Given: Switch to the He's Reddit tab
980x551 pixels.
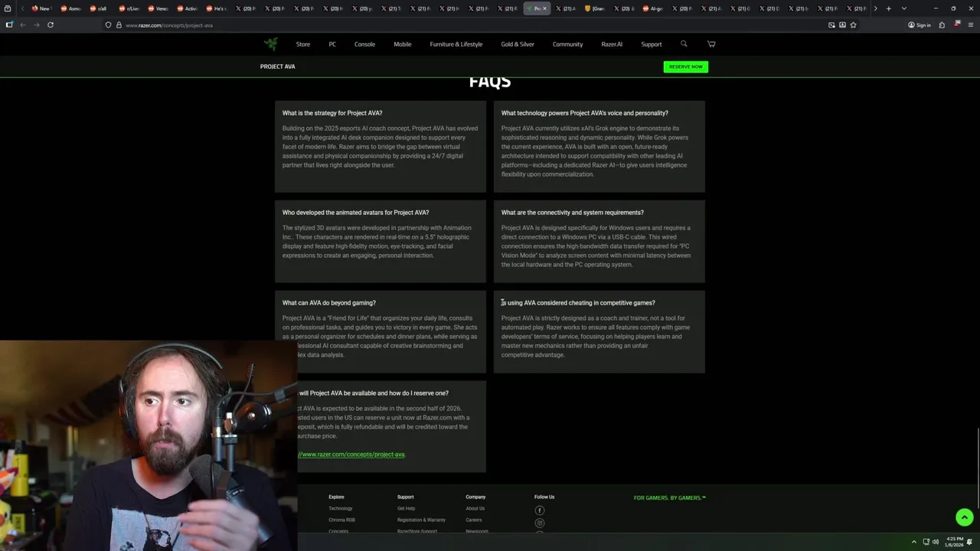Looking at the screenshot, I should [215, 8].
